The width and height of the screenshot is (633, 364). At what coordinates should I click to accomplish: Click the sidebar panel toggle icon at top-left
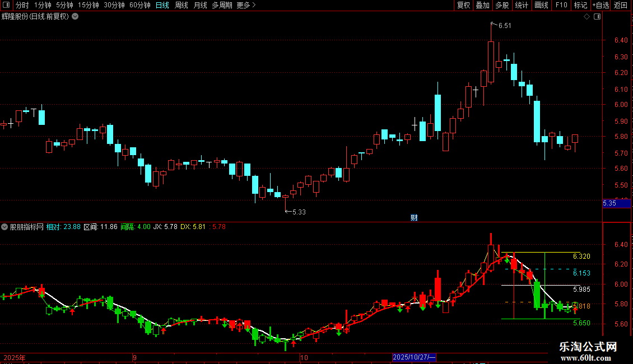6,5
